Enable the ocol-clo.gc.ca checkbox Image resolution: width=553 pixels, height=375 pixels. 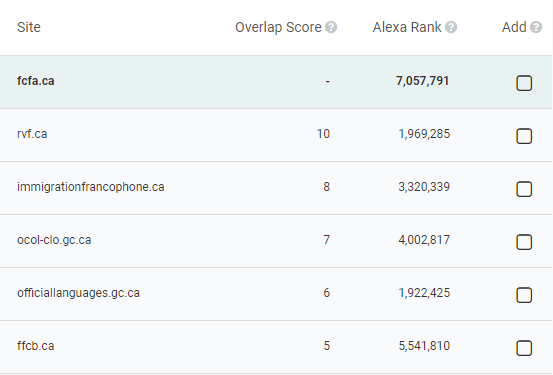point(524,242)
